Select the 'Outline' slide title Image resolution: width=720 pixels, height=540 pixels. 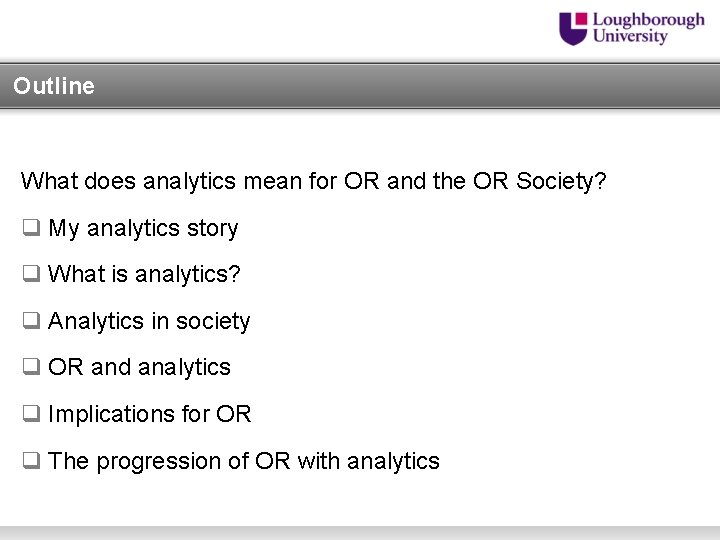(54, 86)
